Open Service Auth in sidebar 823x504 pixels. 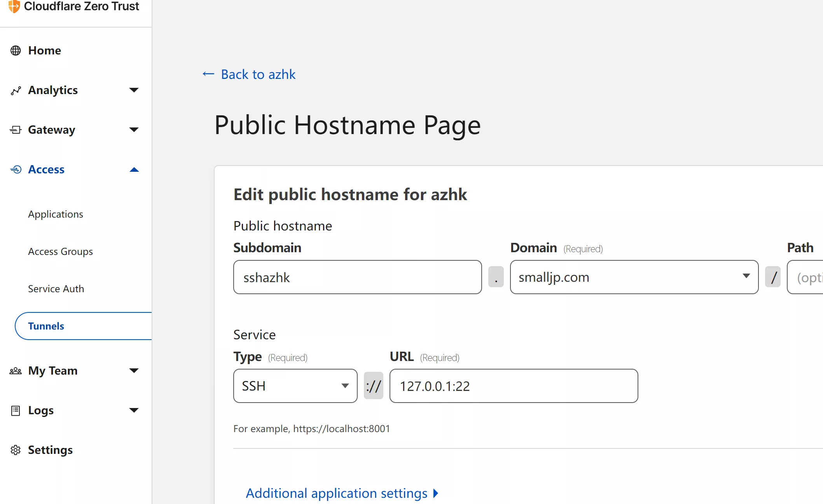coord(56,289)
